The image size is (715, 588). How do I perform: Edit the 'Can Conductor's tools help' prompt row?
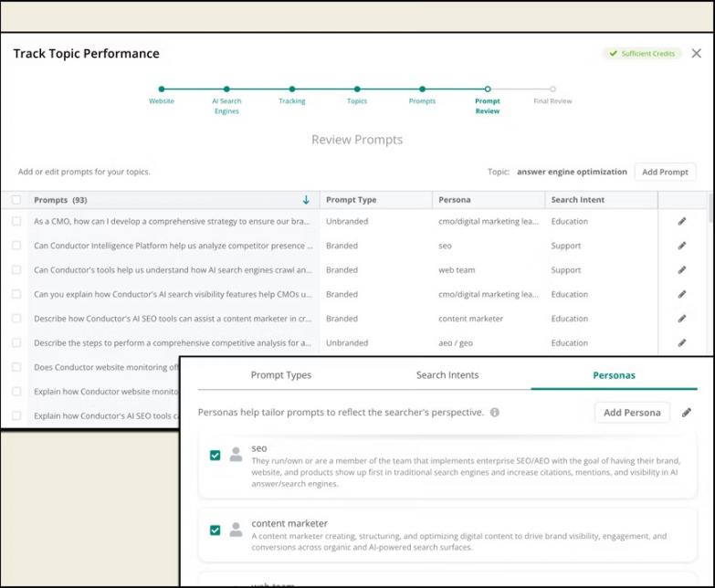682,270
